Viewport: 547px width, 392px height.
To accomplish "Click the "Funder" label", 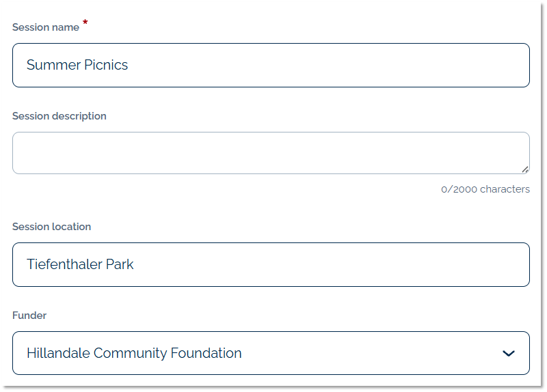I will (x=29, y=316).
